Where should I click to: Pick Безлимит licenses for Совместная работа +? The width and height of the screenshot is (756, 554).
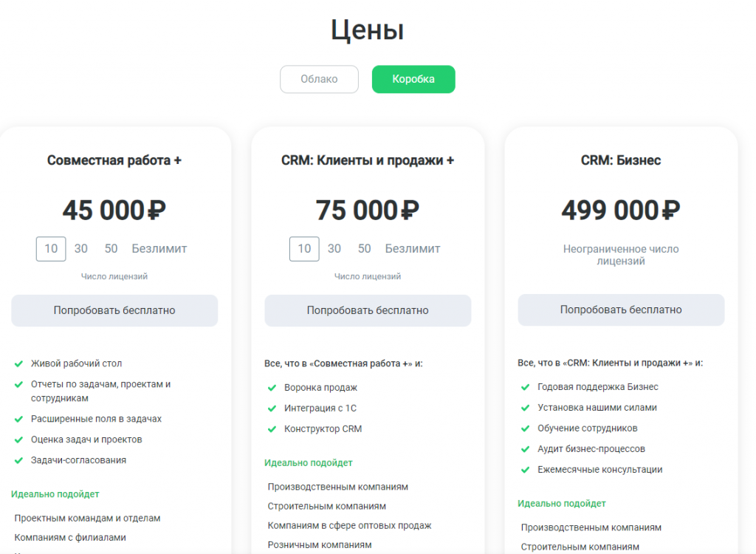[x=159, y=248]
